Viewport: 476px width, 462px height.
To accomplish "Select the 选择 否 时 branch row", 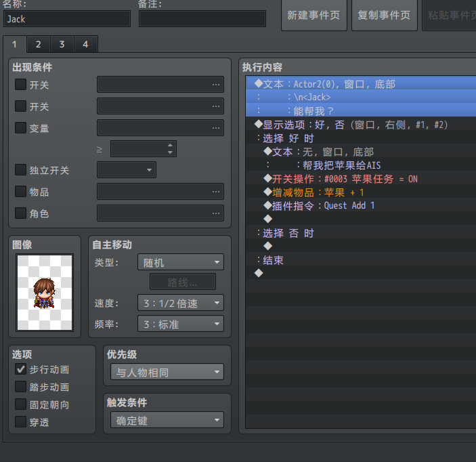I will 361,233.
